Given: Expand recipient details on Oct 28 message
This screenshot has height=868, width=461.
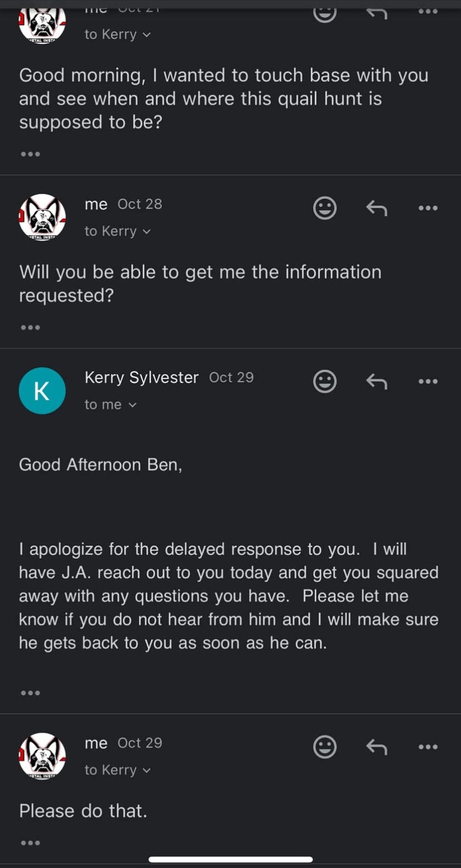Looking at the screenshot, I should pyautogui.click(x=117, y=231).
